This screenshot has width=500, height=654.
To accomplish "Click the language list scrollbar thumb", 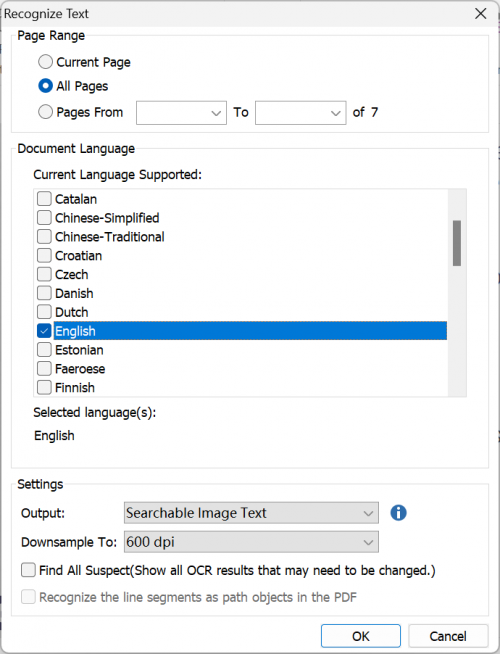I will point(457,243).
